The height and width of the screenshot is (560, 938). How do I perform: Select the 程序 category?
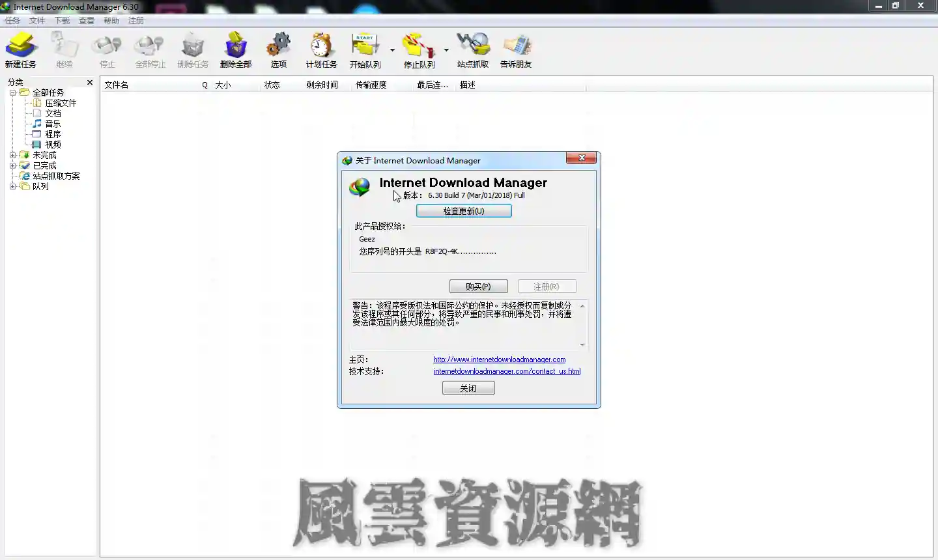click(x=53, y=134)
